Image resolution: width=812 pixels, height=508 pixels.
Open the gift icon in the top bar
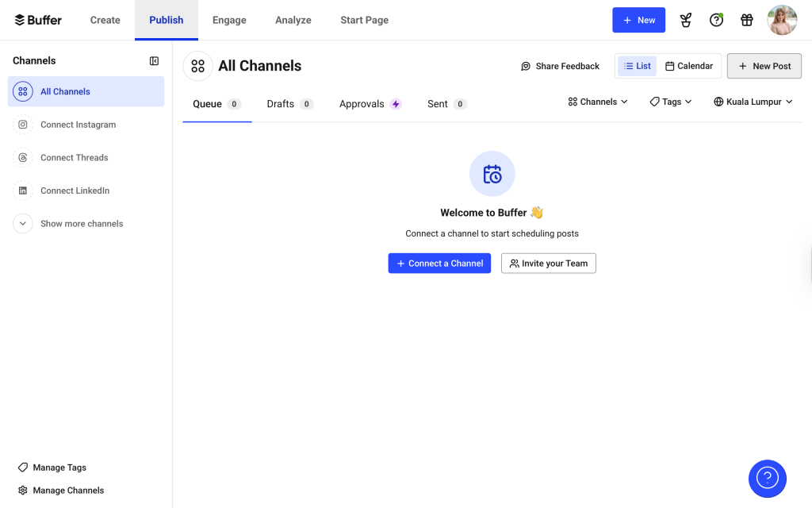746,20
